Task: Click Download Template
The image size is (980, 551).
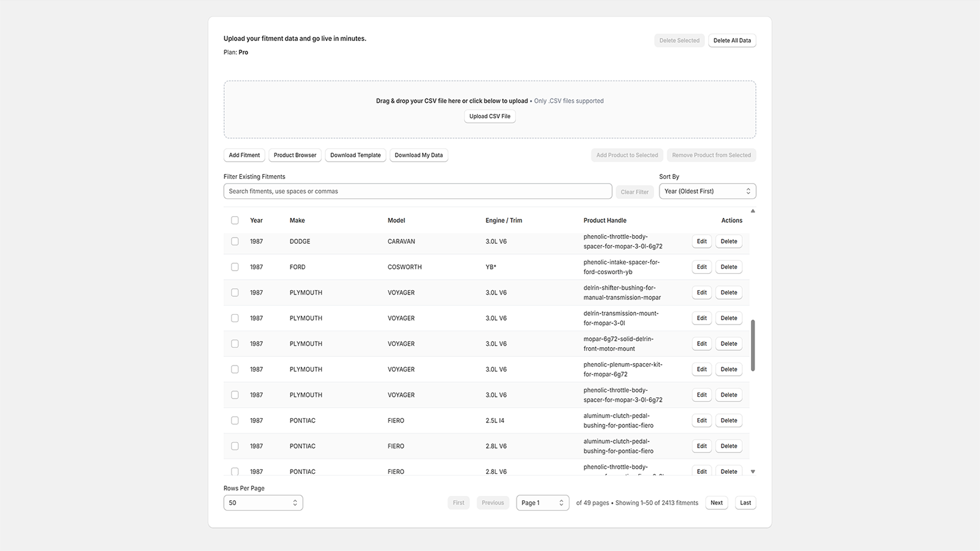Action: [355, 155]
